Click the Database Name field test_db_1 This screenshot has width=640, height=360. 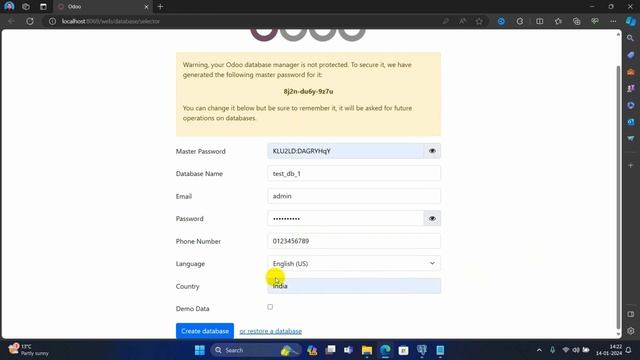pos(354,173)
